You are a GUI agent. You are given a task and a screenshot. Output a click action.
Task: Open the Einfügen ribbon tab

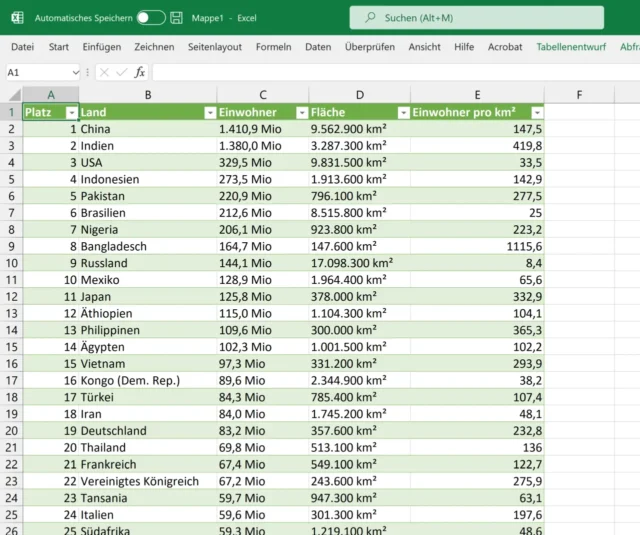102,47
